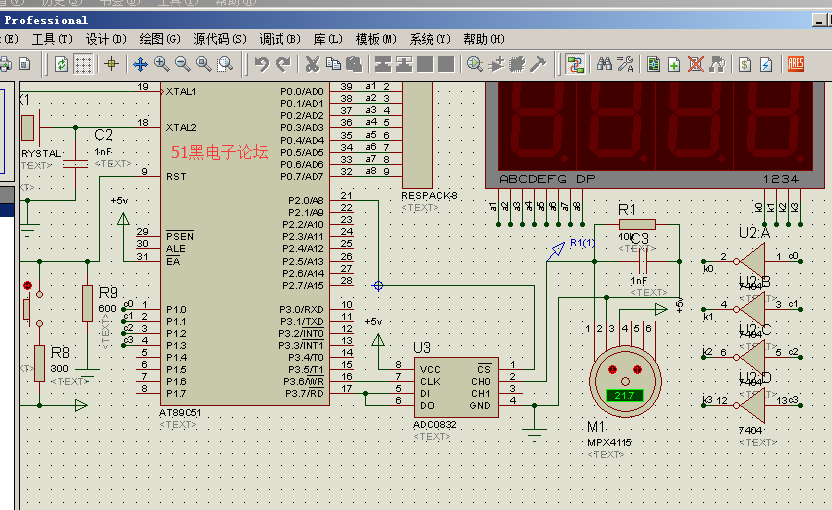Select resistor R1 label
Image resolution: width=832 pixels, height=510 pixels.
(x=627, y=210)
